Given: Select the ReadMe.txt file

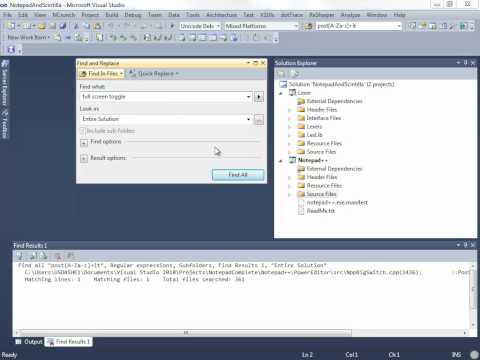Looking at the screenshot, I should (x=320, y=211).
